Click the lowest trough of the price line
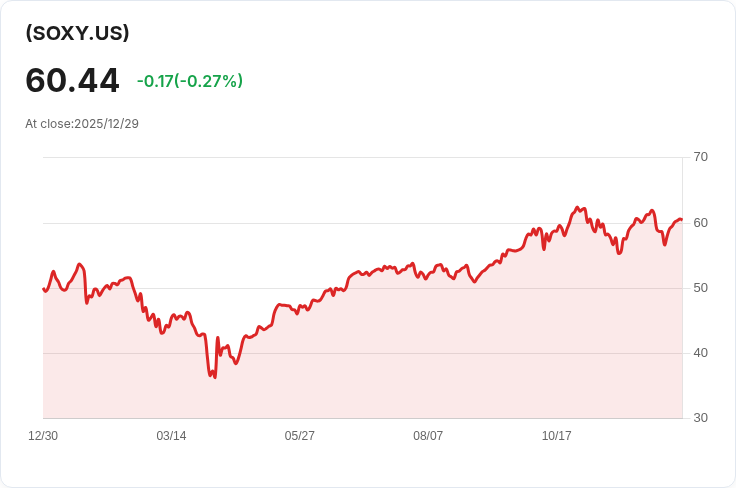The image size is (736, 488). [x=214, y=377]
